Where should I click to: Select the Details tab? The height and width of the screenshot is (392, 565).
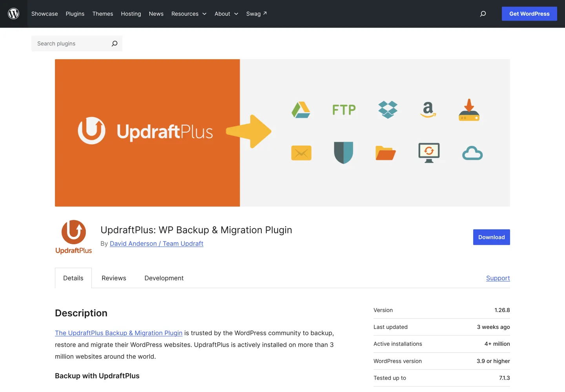pos(73,278)
